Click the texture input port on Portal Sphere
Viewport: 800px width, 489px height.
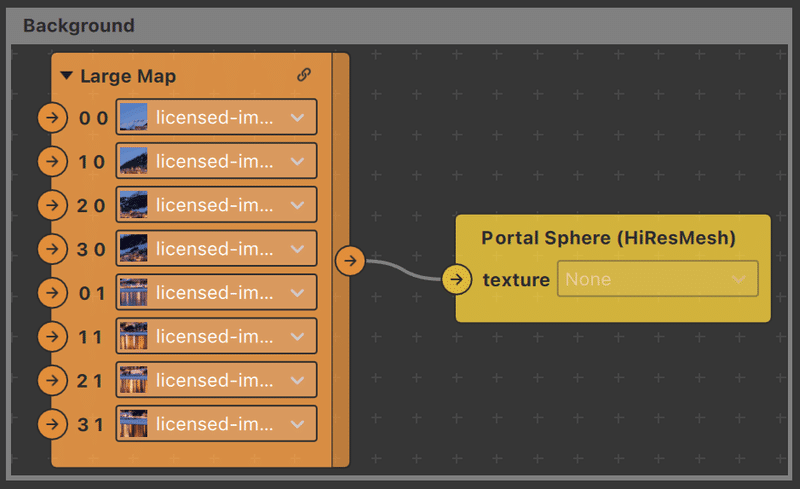click(x=457, y=279)
